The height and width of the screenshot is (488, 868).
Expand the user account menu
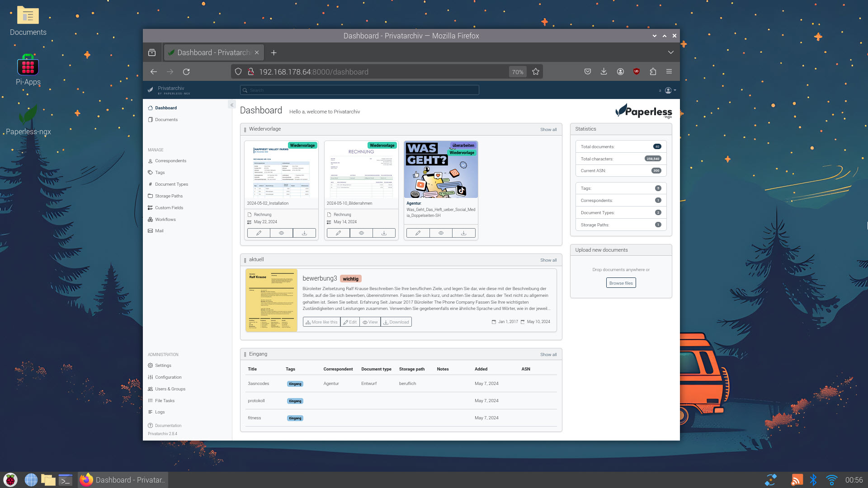tap(669, 90)
